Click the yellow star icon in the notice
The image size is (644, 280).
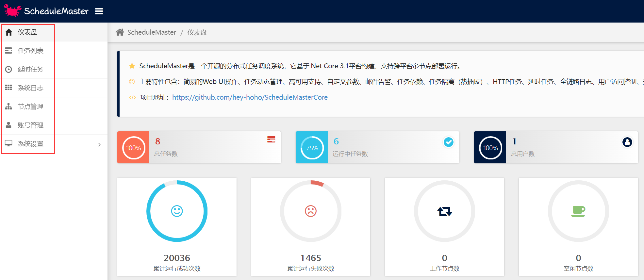pyautogui.click(x=132, y=66)
